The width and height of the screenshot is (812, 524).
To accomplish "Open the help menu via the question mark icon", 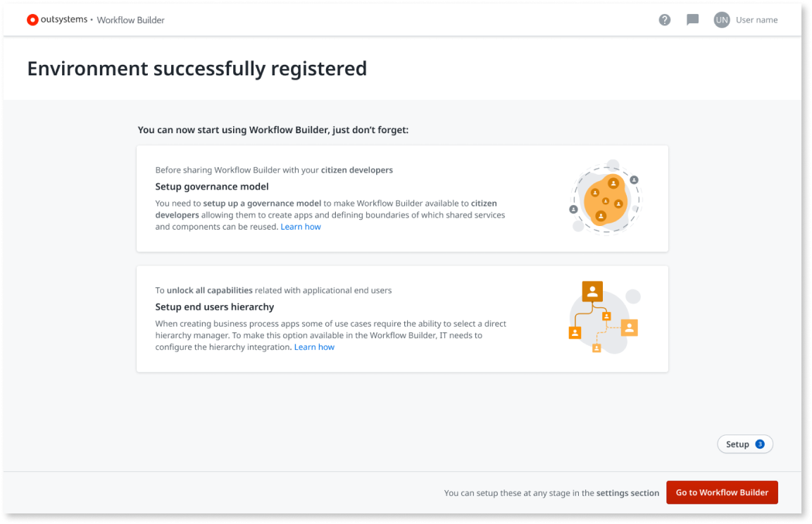I will click(x=664, y=20).
